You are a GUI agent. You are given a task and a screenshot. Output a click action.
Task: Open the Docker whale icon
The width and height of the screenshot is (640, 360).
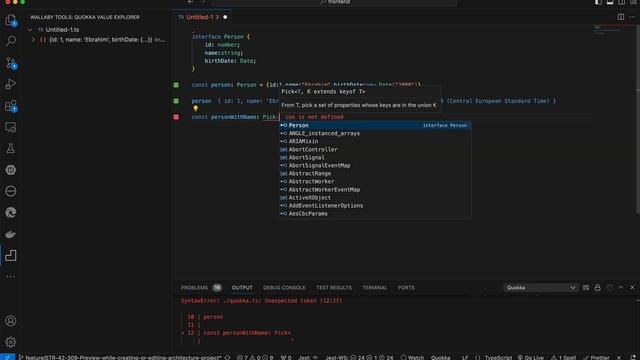(11, 234)
